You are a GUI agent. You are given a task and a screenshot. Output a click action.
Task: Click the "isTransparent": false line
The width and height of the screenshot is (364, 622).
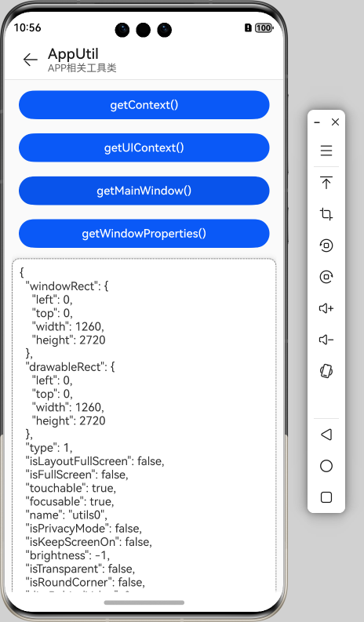point(81,569)
